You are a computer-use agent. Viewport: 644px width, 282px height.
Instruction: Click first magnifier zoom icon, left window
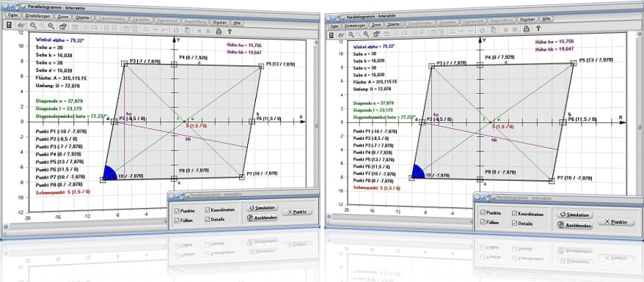coord(33,26)
